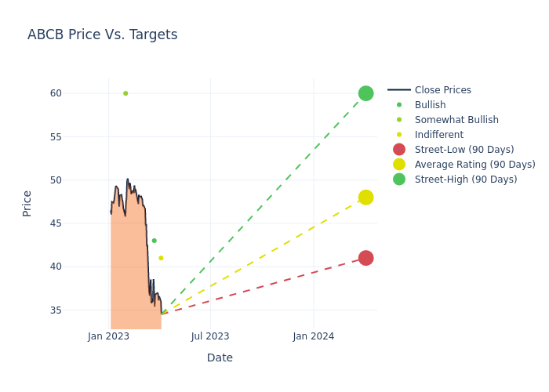Viewport: 549px width, 392px height.
Task: Click the red Street-Low marker at 41
Action: click(x=365, y=258)
